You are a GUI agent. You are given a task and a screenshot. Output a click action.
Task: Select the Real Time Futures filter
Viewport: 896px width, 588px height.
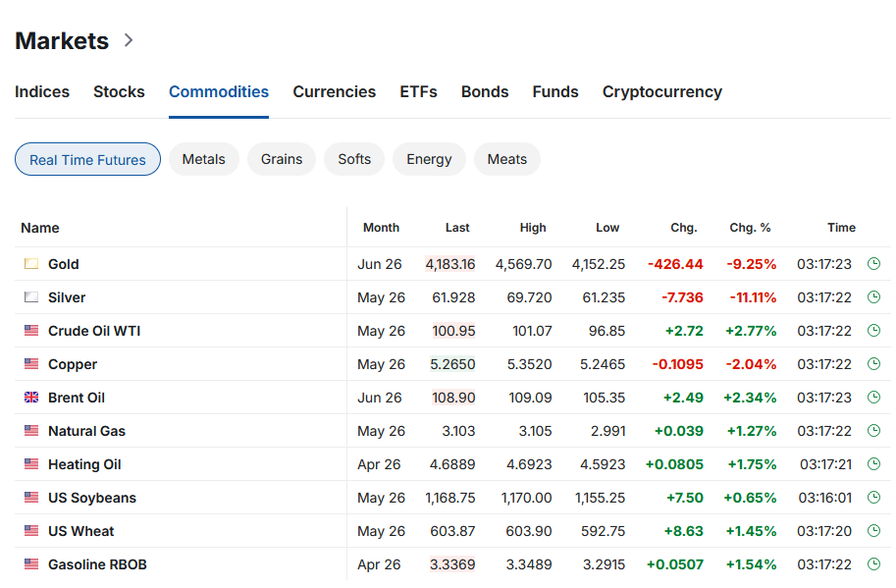[x=87, y=159]
